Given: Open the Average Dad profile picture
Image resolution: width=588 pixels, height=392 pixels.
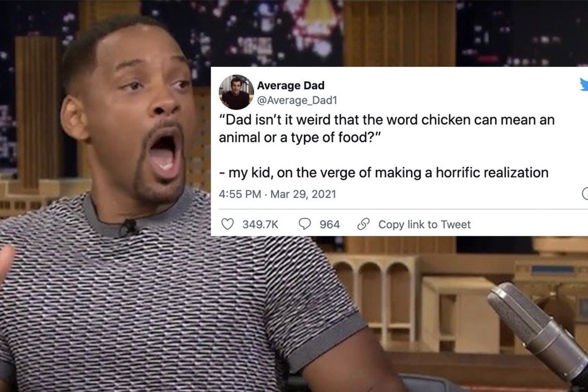Looking at the screenshot, I should pos(236,92).
